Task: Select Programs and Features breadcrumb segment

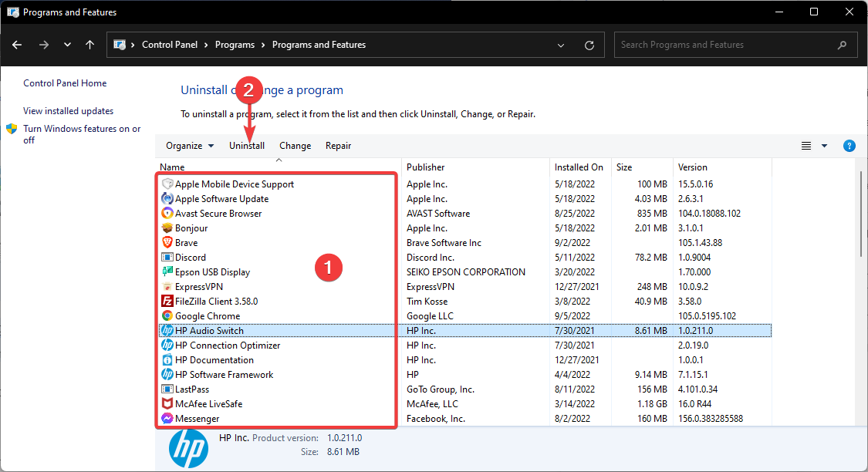Action: (319, 45)
